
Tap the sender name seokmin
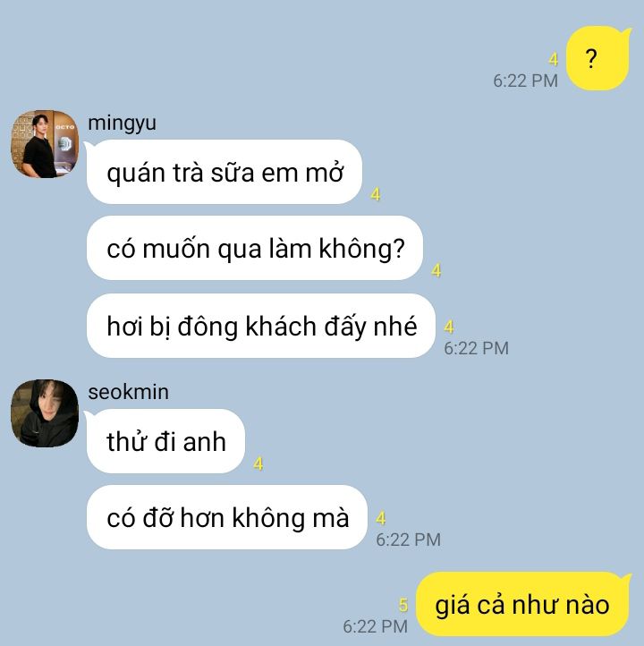pos(129,392)
